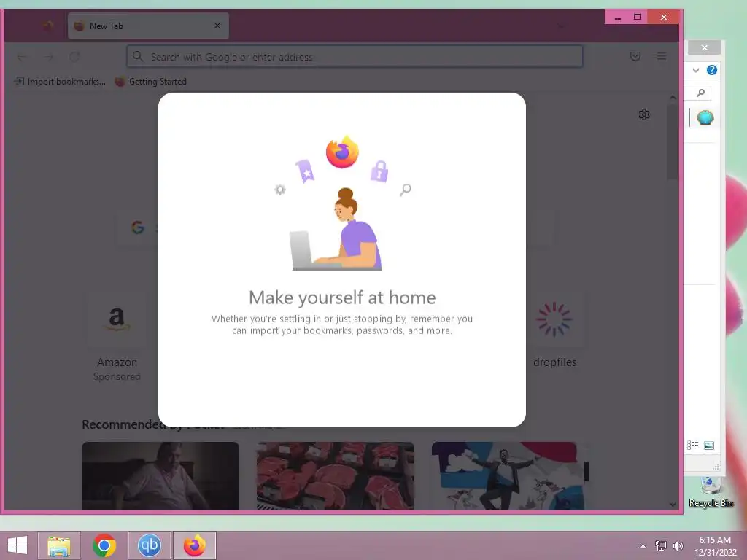Click the help question mark in background window
The width and height of the screenshot is (747, 560).
coord(712,70)
